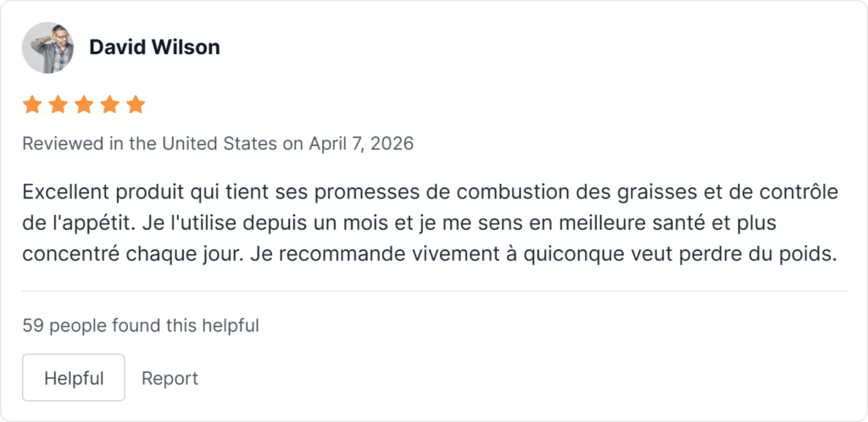
Task: Select the fourth rating star
Action: click(109, 105)
